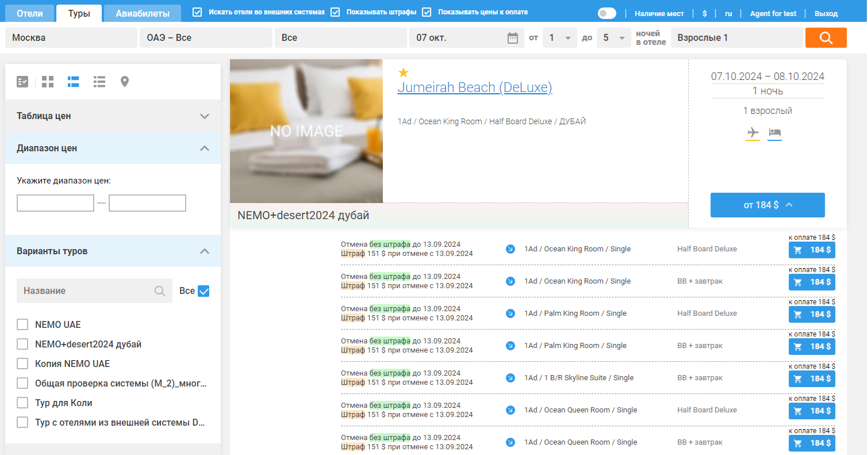
Task: Change language via ru menu item
Action: pyautogui.click(x=728, y=13)
